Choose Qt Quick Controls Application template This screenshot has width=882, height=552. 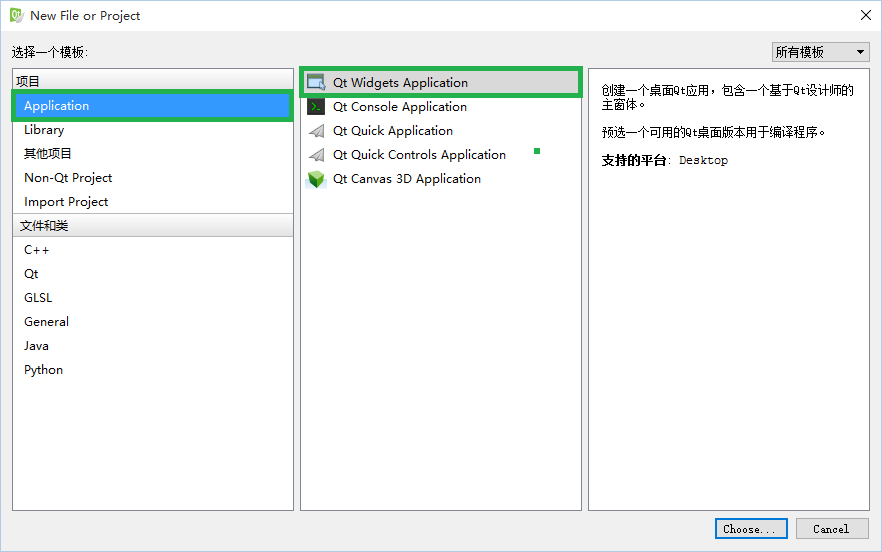[441, 155]
